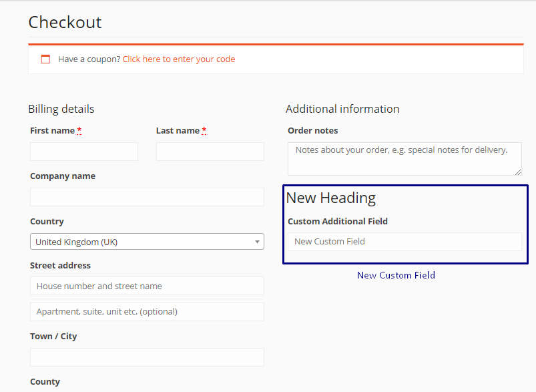The height and width of the screenshot is (392, 536).
Task: Click the coupon icon in the notice bar
Action: coord(46,59)
